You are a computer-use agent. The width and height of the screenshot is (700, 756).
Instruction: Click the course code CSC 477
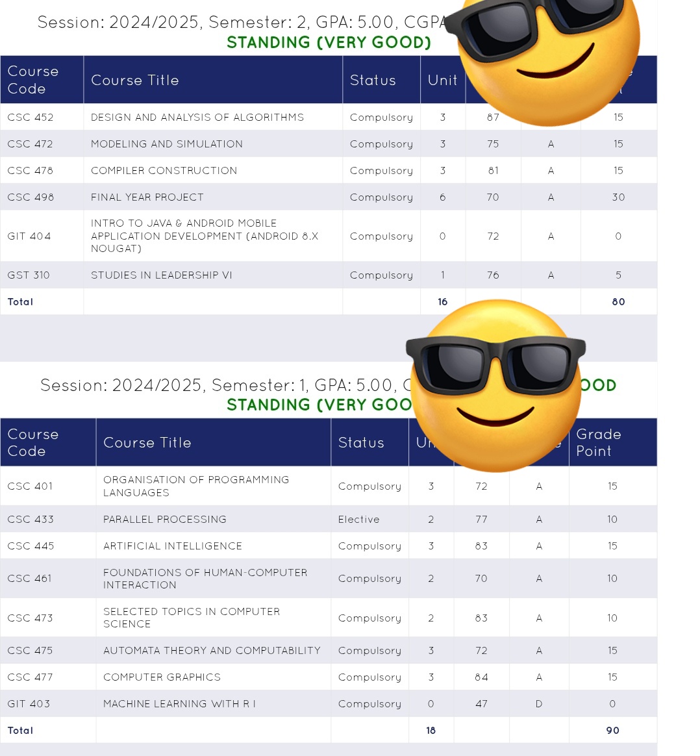tap(30, 677)
